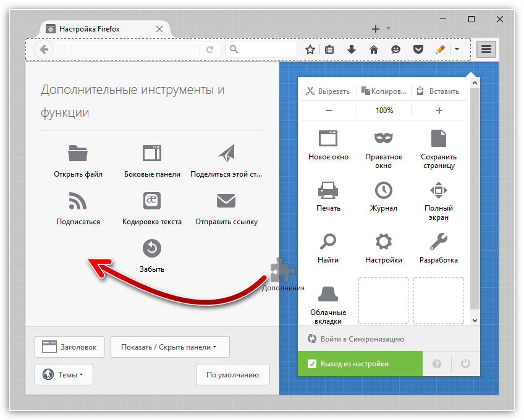Click the Печать printer icon
Viewport: 524px width, 420px height.
328,190
